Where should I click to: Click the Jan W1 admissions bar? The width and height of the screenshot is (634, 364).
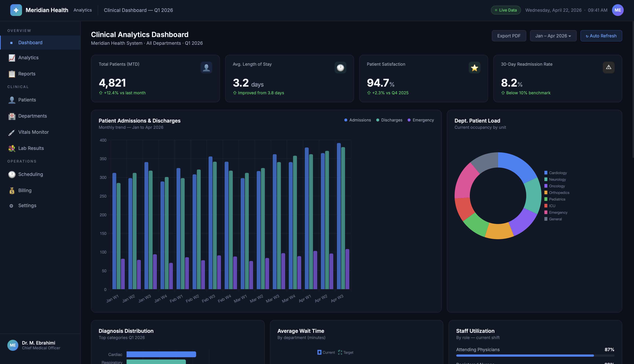click(x=114, y=231)
